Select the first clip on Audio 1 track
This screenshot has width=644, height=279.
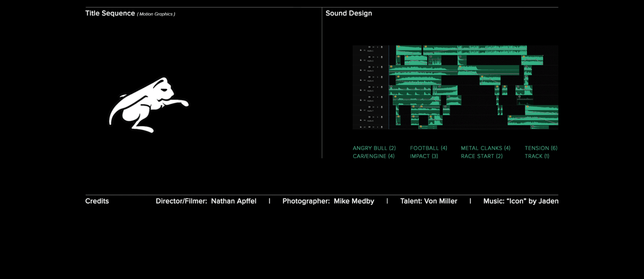(409, 50)
